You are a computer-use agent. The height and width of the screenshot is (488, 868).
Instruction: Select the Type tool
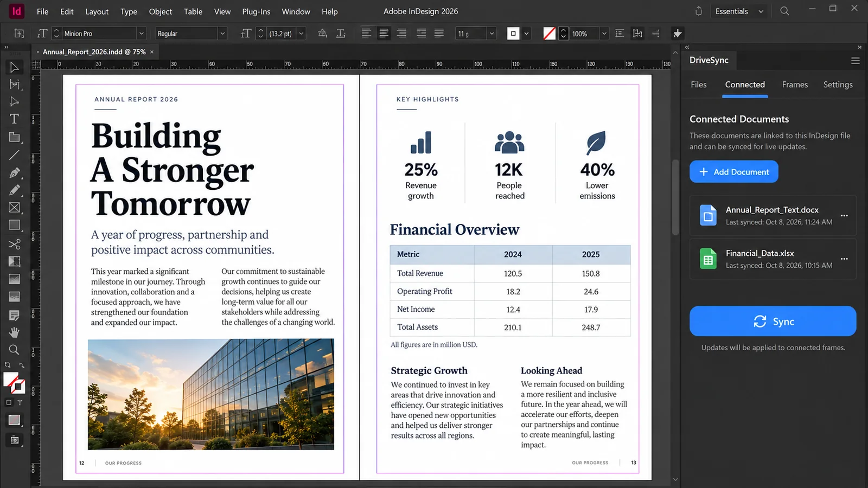click(x=14, y=119)
